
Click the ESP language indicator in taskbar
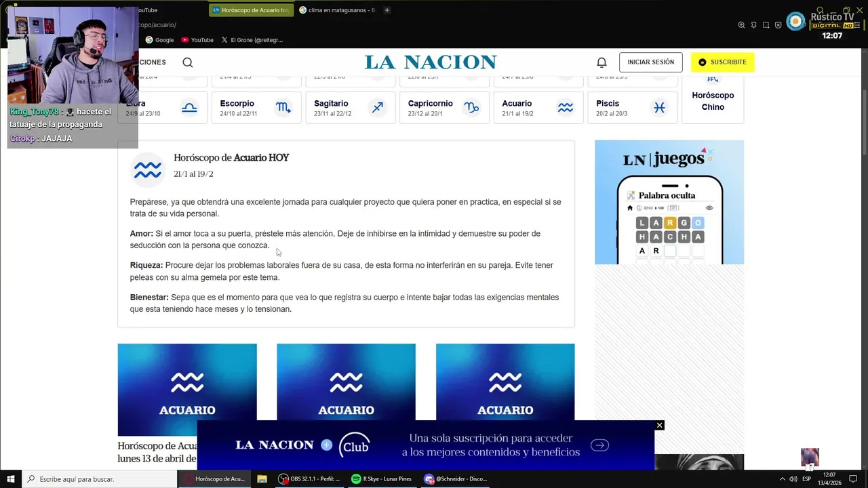[x=807, y=479]
